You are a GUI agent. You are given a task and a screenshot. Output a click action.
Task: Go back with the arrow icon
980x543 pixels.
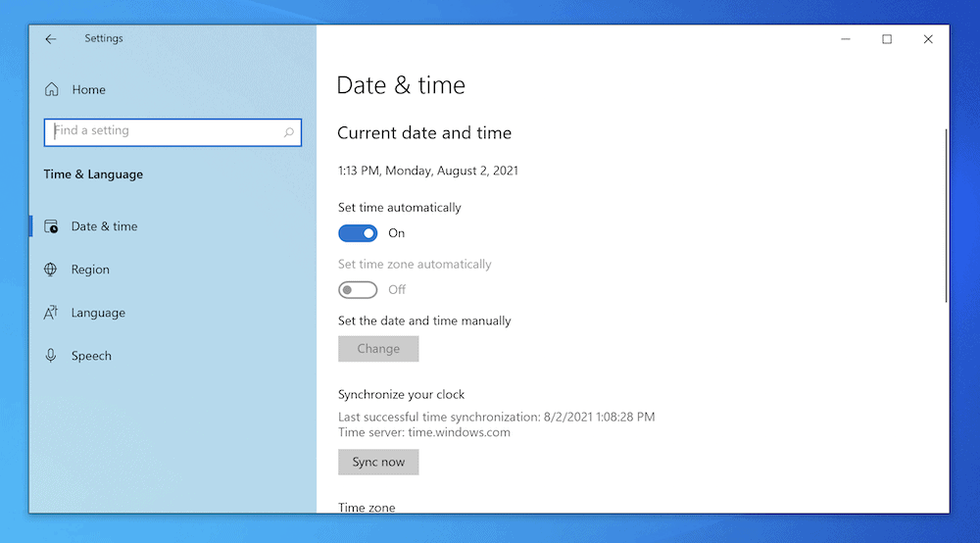click(x=51, y=39)
